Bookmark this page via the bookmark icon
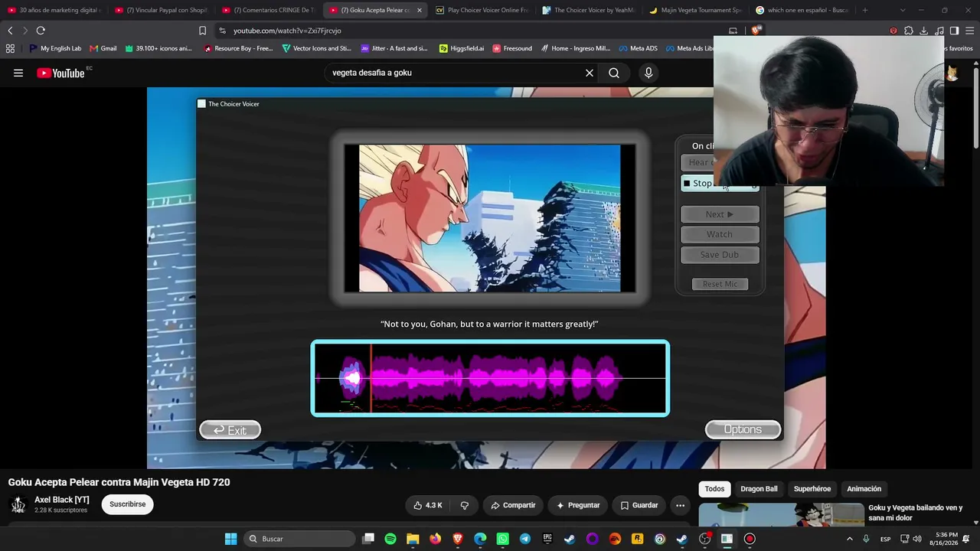The height and width of the screenshot is (551, 980). [x=202, y=31]
